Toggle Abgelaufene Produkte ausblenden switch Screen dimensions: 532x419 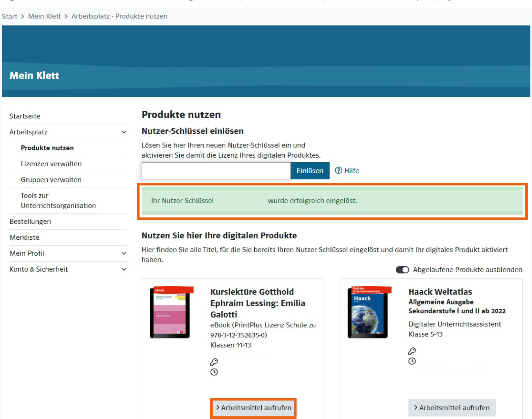pos(402,270)
